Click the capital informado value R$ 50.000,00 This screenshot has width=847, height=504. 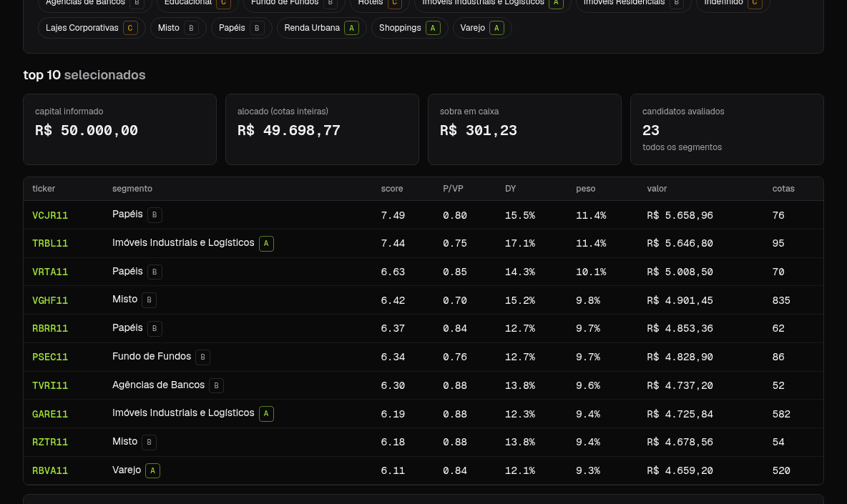87,131
